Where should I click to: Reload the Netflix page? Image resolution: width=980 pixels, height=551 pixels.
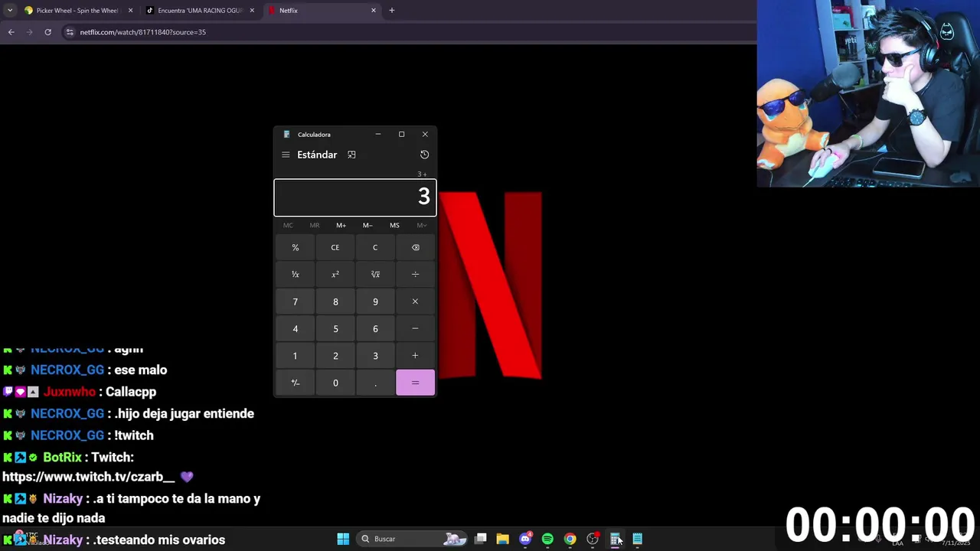pyautogui.click(x=47, y=32)
